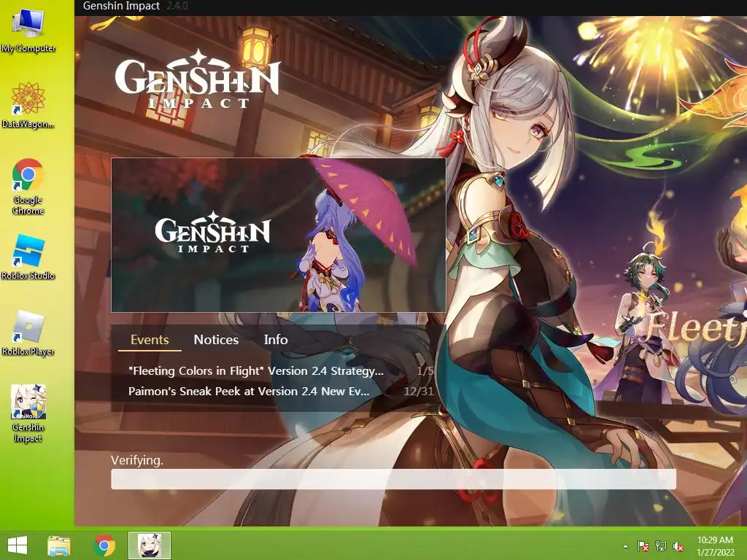This screenshot has height=560, width=747.
Task: Click the large Genshin Impact launcher logo
Action: click(197, 79)
